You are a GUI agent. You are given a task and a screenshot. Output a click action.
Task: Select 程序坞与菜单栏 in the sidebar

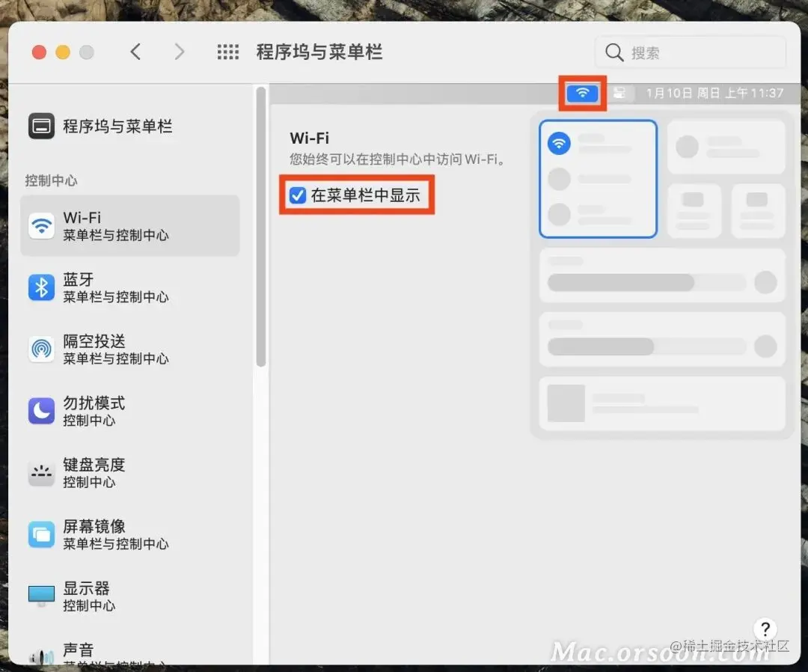coord(129,126)
